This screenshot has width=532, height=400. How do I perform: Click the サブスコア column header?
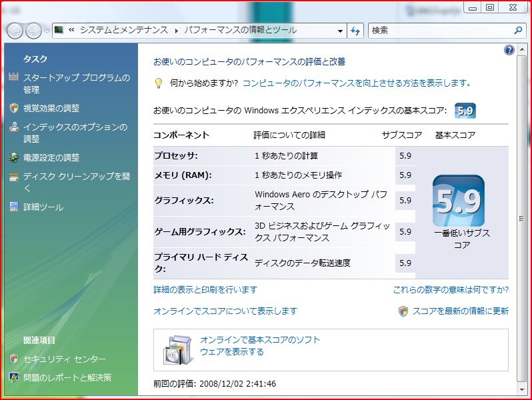(402, 135)
